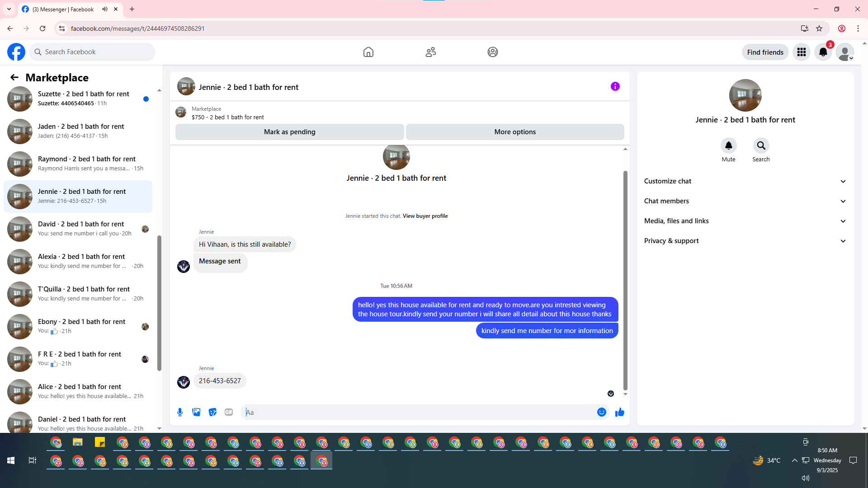Send a thumbs-up like
Image resolution: width=868 pixels, height=488 pixels.
tap(620, 412)
